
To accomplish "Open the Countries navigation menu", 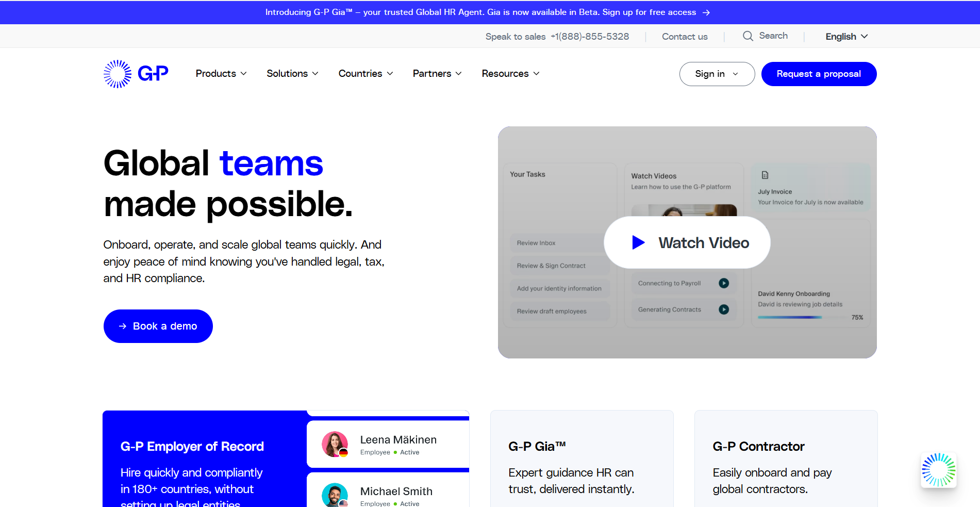I will (366, 74).
